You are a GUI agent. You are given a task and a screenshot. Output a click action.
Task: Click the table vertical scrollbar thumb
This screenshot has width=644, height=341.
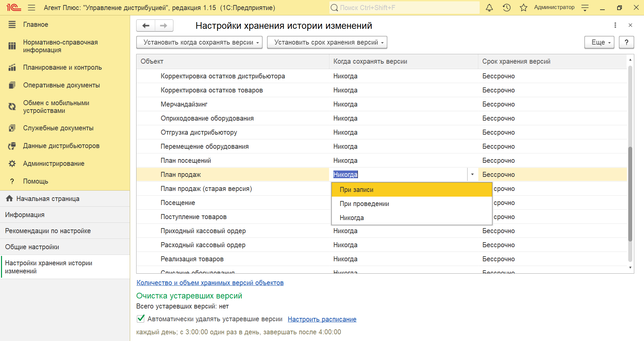(x=630, y=194)
